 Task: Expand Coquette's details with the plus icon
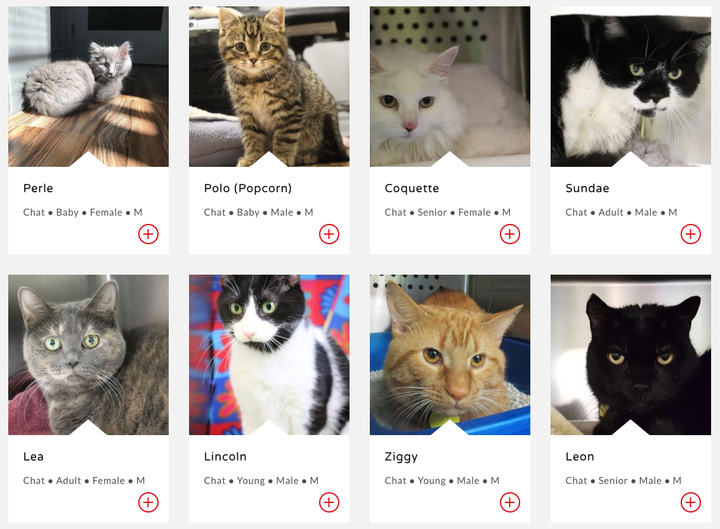(x=510, y=234)
